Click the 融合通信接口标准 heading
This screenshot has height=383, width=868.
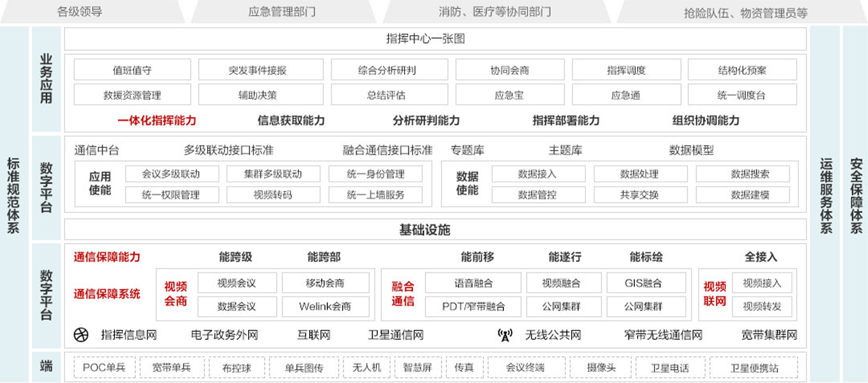click(x=387, y=150)
